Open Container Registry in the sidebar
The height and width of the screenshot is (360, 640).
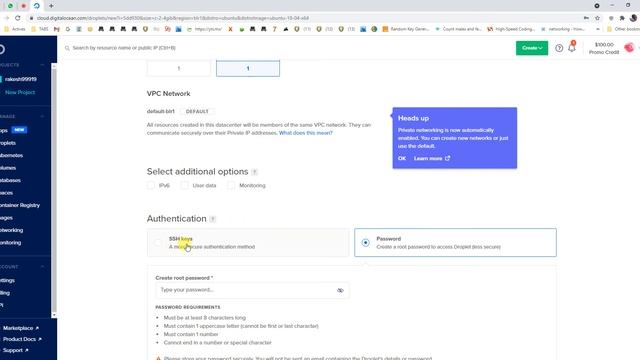tap(20, 205)
